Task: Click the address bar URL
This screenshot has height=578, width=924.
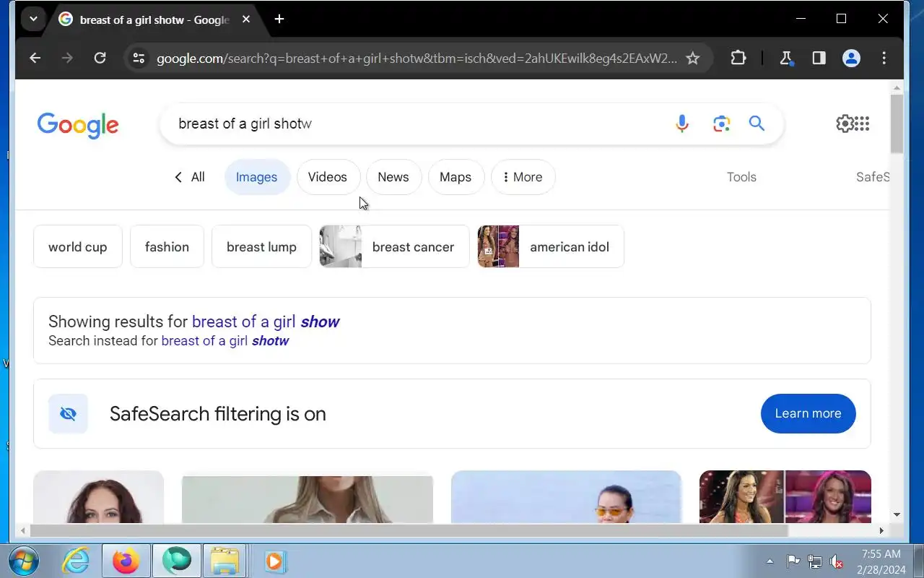Action: [417, 59]
